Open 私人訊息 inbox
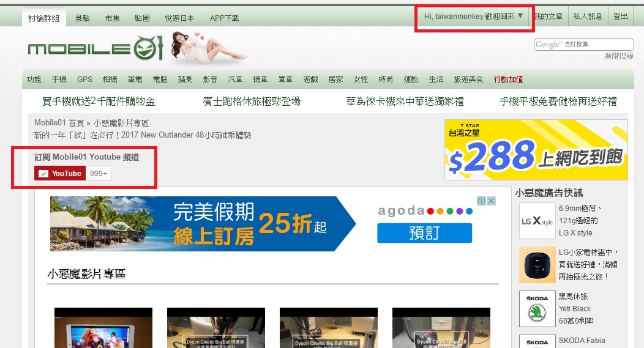 tap(588, 17)
